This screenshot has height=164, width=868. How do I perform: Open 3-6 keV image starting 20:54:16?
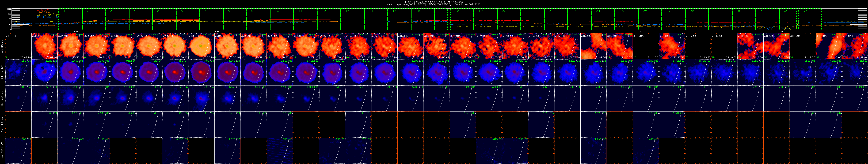(201, 46)
